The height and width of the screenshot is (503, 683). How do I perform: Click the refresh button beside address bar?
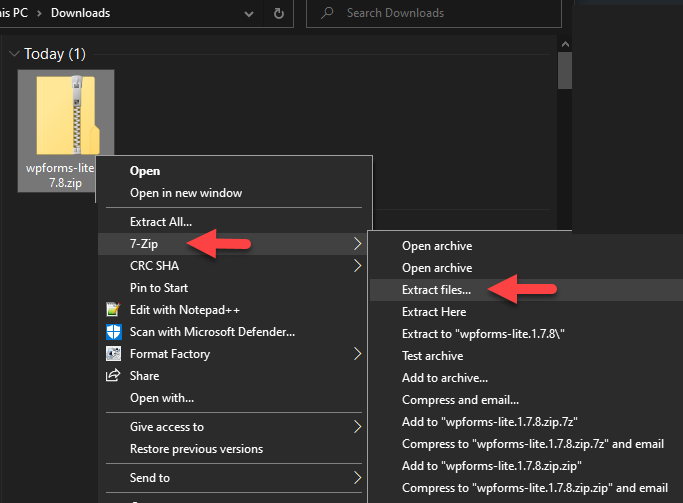(277, 14)
